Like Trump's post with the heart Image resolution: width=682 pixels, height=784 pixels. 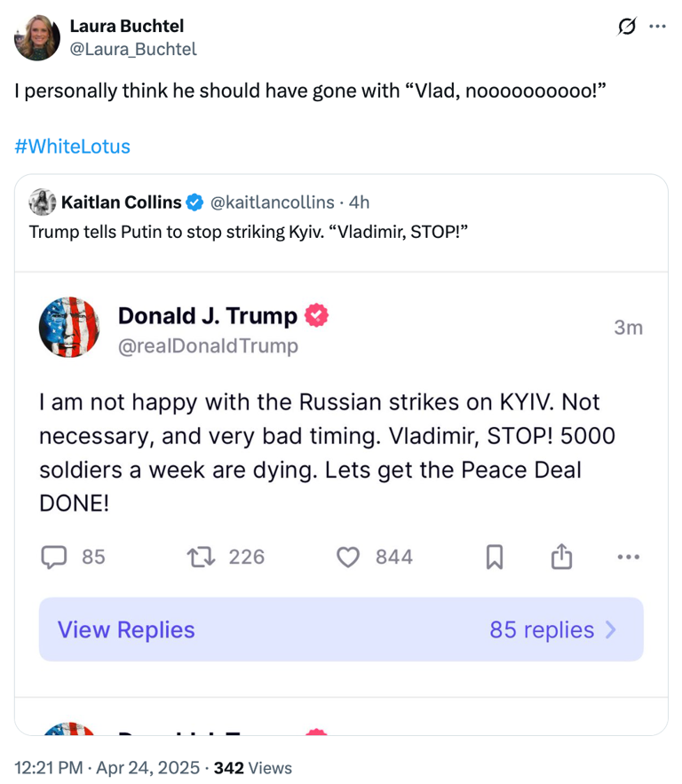tap(350, 557)
